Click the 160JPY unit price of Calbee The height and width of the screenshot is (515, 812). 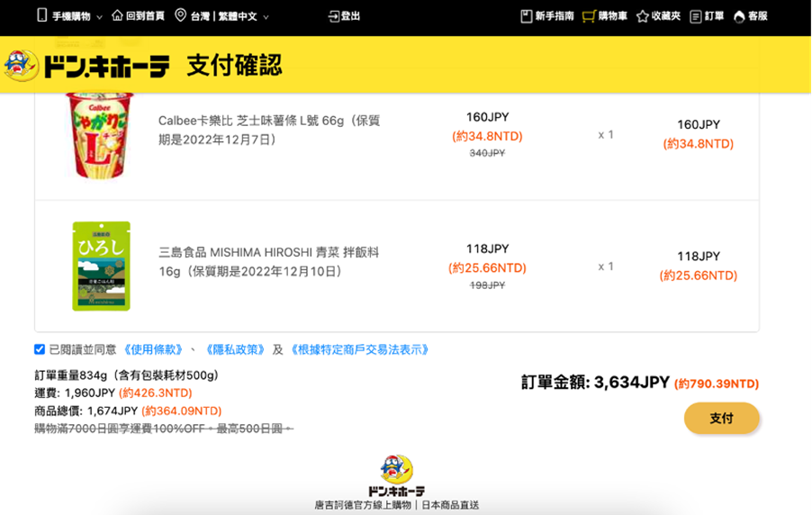pyautogui.click(x=487, y=116)
